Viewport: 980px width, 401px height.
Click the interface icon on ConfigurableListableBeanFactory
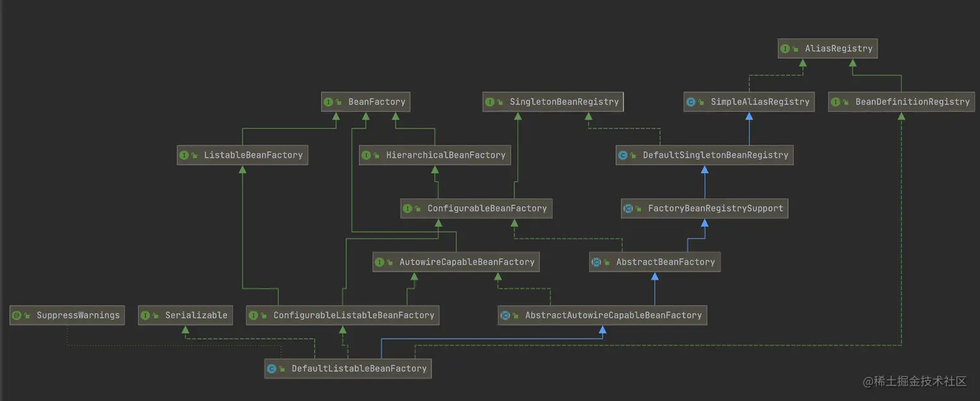(253, 315)
